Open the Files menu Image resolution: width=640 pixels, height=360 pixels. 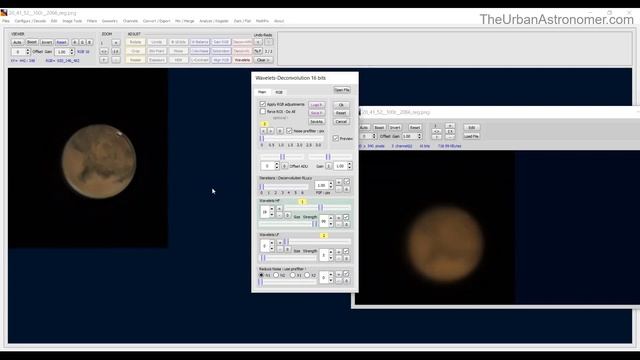pos(6,21)
